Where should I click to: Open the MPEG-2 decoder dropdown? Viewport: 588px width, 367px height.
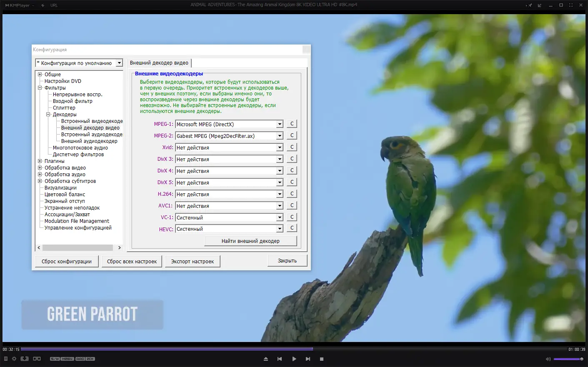click(x=280, y=136)
